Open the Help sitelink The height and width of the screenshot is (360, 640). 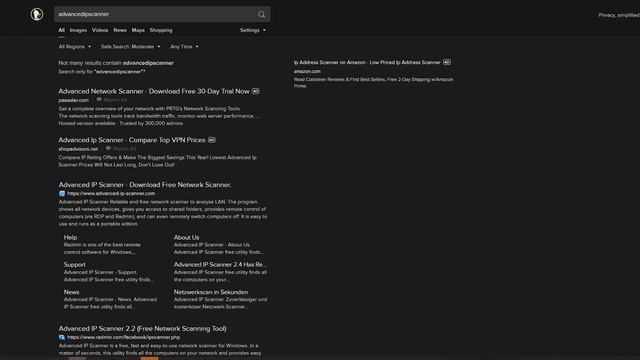(x=70, y=238)
